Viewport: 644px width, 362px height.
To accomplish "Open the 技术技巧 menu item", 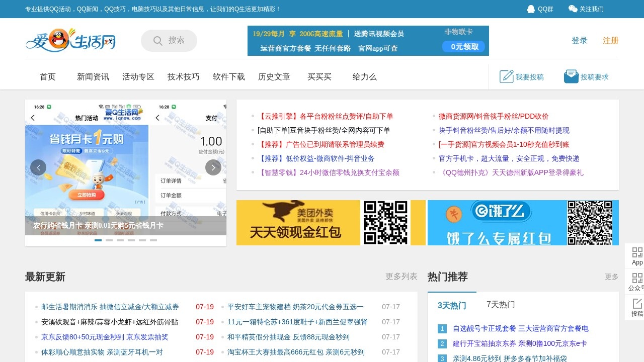I will [x=184, y=77].
